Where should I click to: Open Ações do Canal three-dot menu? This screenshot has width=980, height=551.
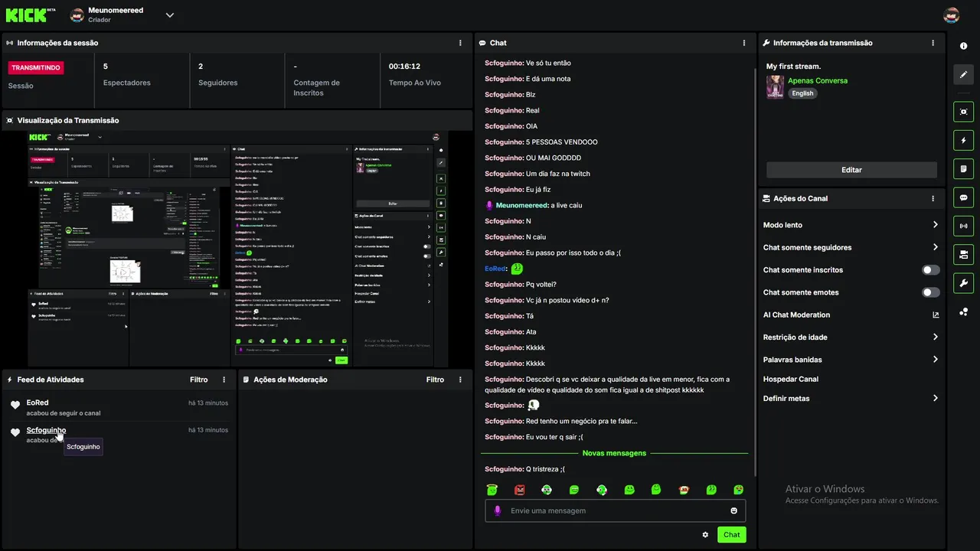(x=933, y=198)
